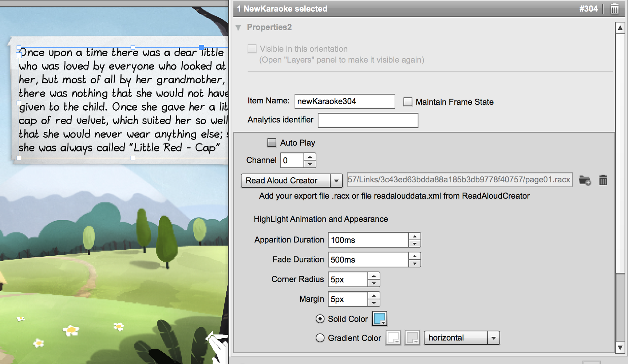Click the 'HighLight Animation and Appearance' label

321,219
